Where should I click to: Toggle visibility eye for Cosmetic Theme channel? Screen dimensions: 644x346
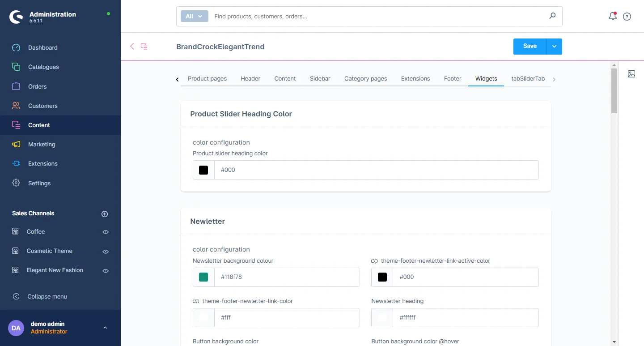[106, 252]
